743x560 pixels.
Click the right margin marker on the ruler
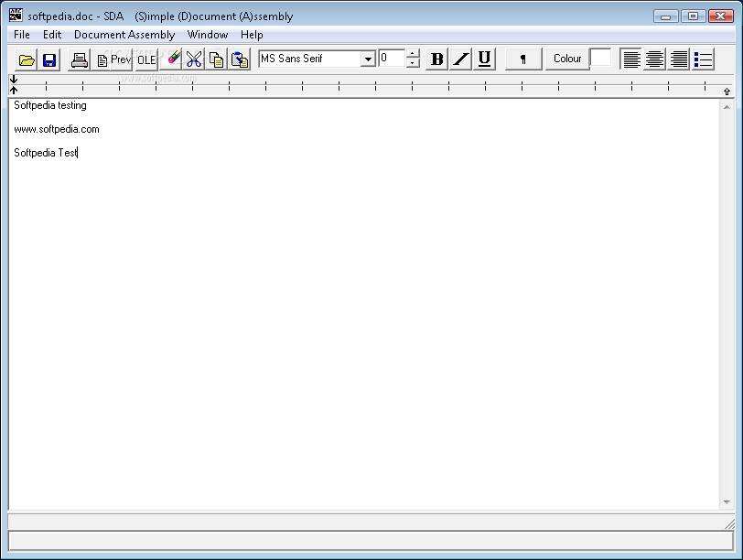coord(727,92)
